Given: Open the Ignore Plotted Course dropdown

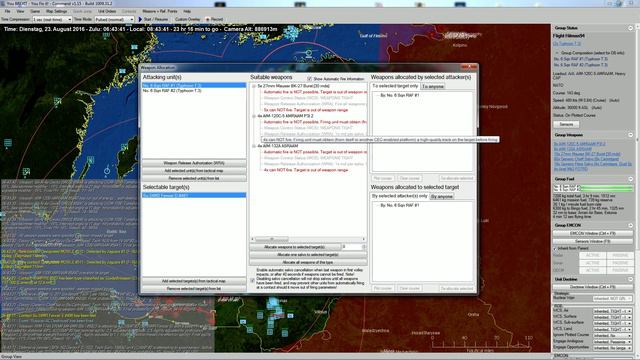Looking at the screenshot, I should pos(612,336).
